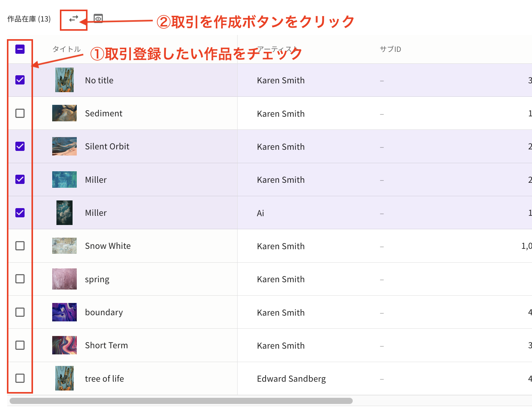Viewport: 532px width, 417px height.
Task: Open the Sediment artwork thumbnail
Action: (64, 113)
